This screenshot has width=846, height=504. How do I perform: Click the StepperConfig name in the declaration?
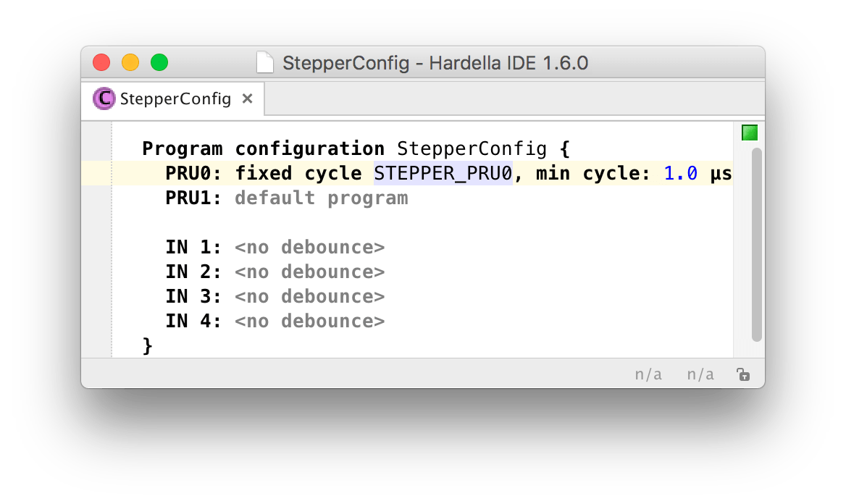472,149
